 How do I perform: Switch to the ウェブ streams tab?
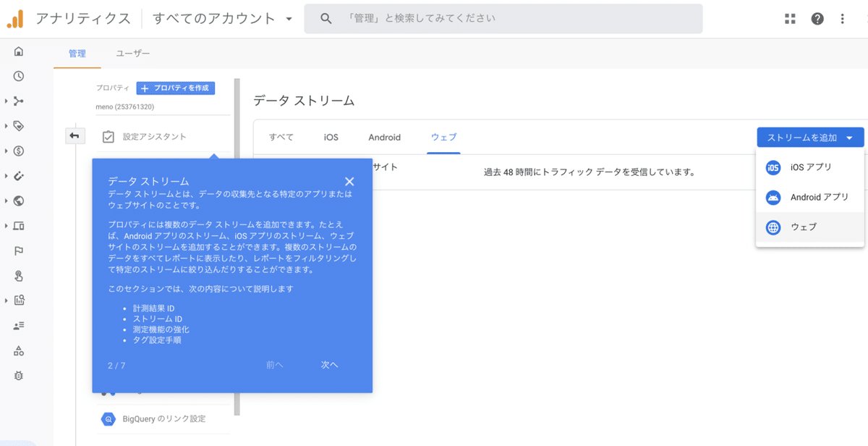(443, 137)
